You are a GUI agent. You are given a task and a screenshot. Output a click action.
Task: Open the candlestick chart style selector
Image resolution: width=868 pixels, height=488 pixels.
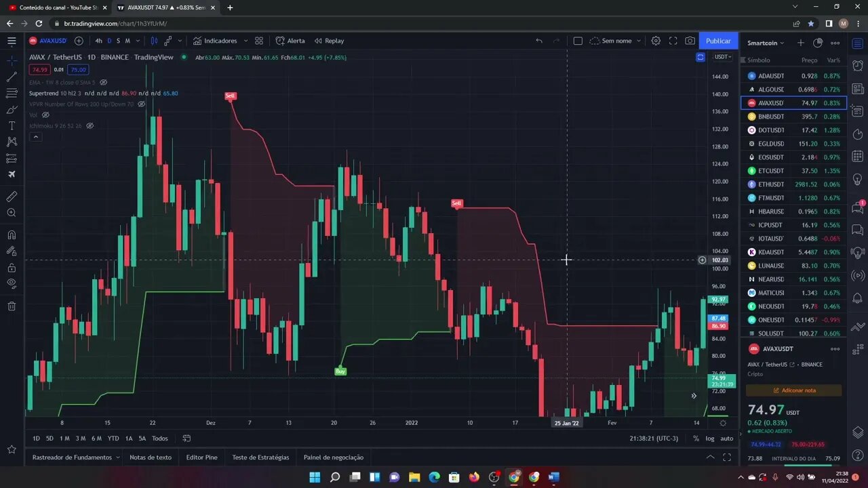pos(155,41)
